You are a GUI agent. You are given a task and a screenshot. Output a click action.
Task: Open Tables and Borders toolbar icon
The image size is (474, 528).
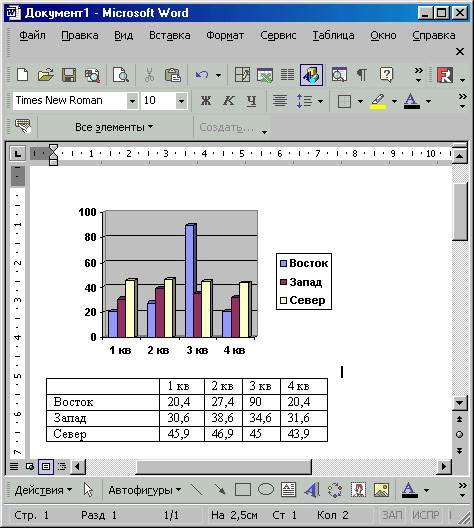tap(242, 75)
